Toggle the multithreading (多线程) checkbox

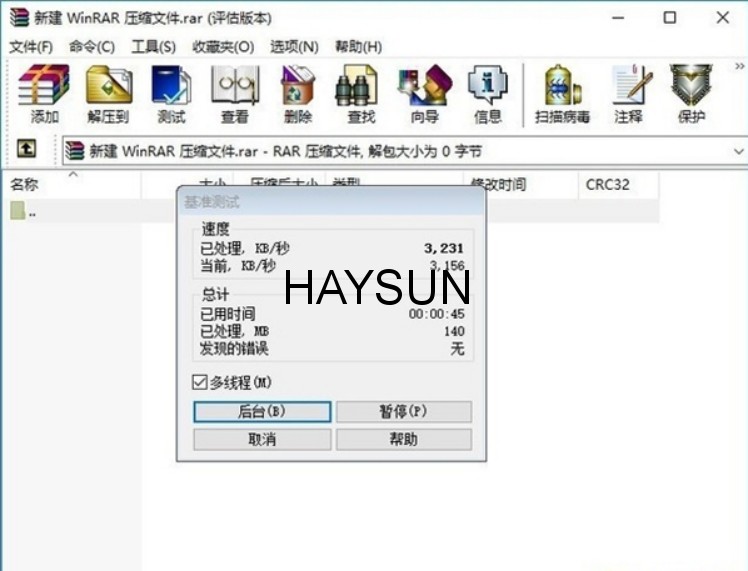pyautogui.click(x=199, y=382)
